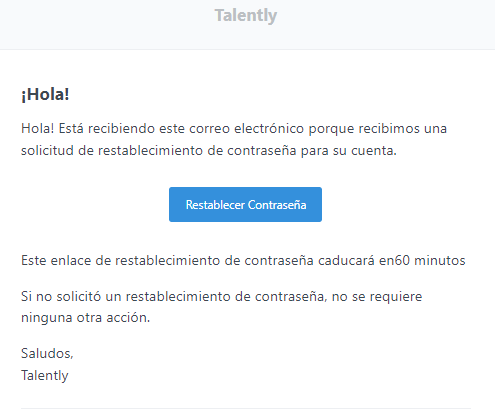Click the word 'porque' in the intro paragraph
The height and width of the screenshot is (411, 495).
point(331,129)
